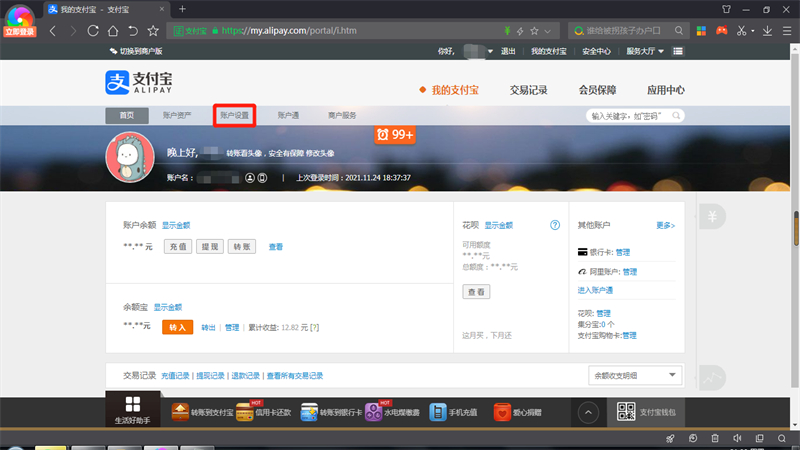The height and width of the screenshot is (450, 800).
Task: Open browser home page icon
Action: [113, 31]
